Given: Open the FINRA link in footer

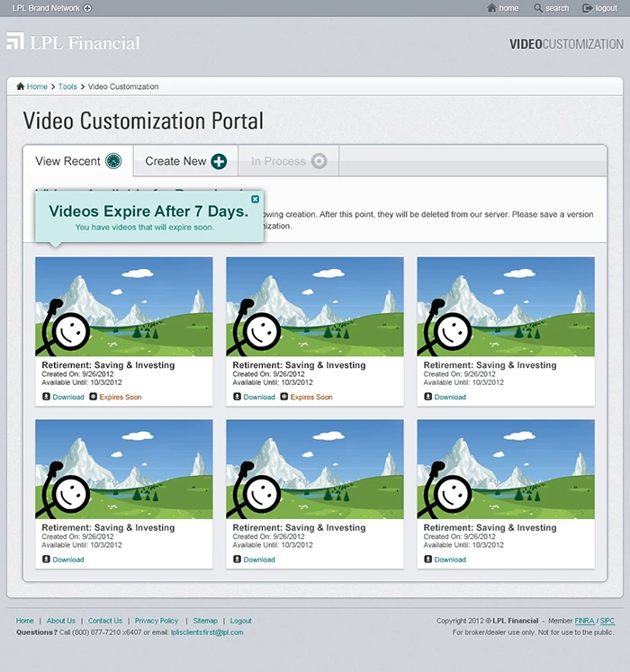Looking at the screenshot, I should pos(584,621).
